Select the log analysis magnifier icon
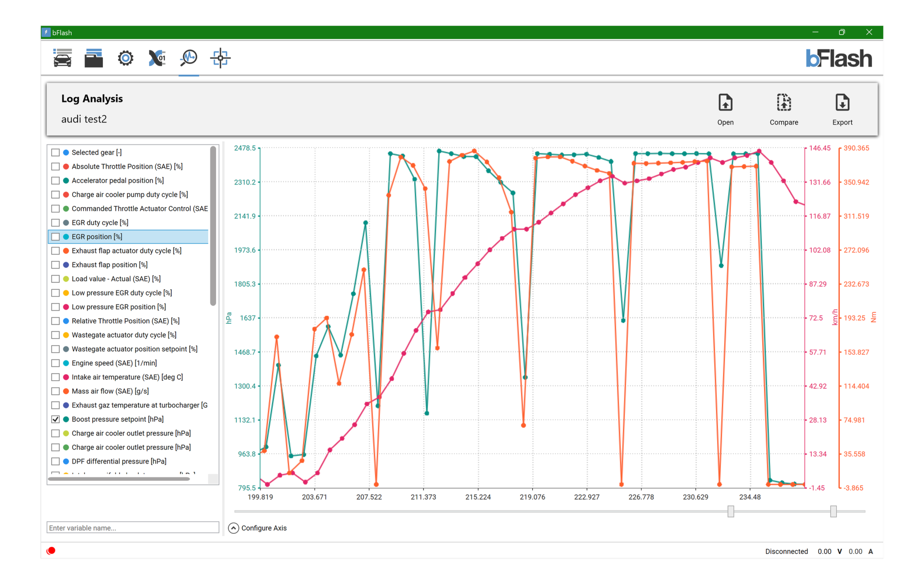 click(188, 58)
